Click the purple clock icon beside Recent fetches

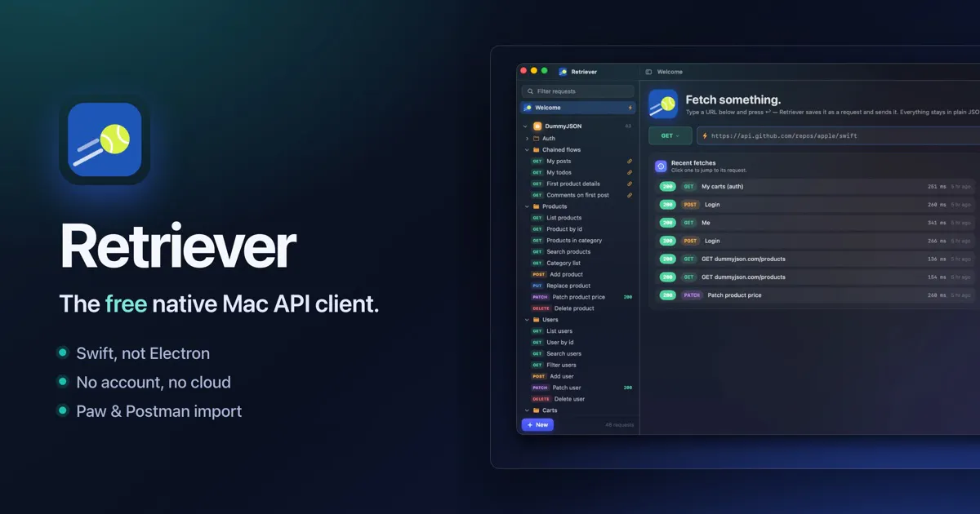click(x=661, y=166)
